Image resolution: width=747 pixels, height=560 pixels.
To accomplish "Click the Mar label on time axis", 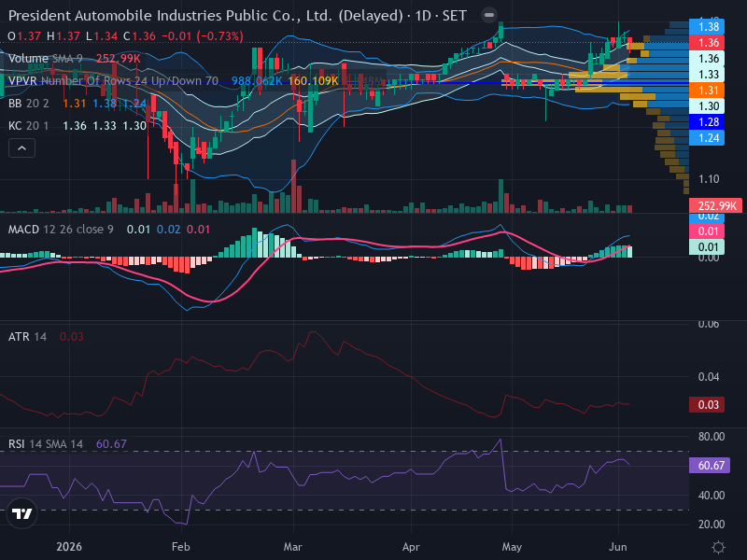I will coord(293,547).
